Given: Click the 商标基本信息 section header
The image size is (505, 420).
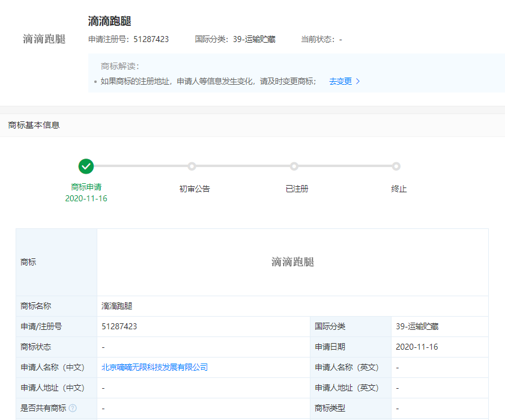Looking at the screenshot, I should point(34,125).
